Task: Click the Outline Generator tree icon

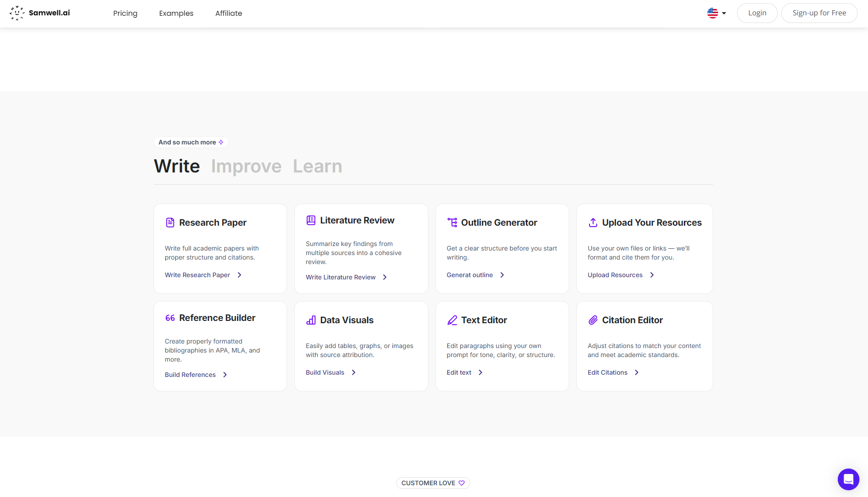Action: click(452, 223)
